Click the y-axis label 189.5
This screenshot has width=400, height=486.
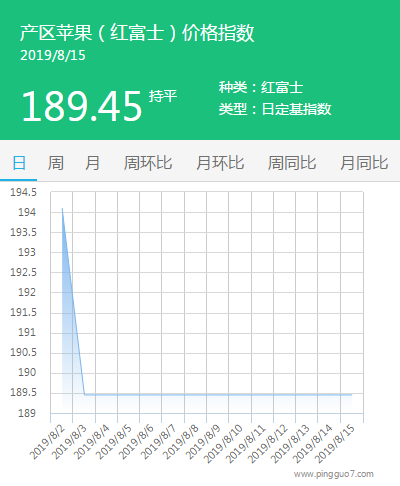click(x=23, y=392)
